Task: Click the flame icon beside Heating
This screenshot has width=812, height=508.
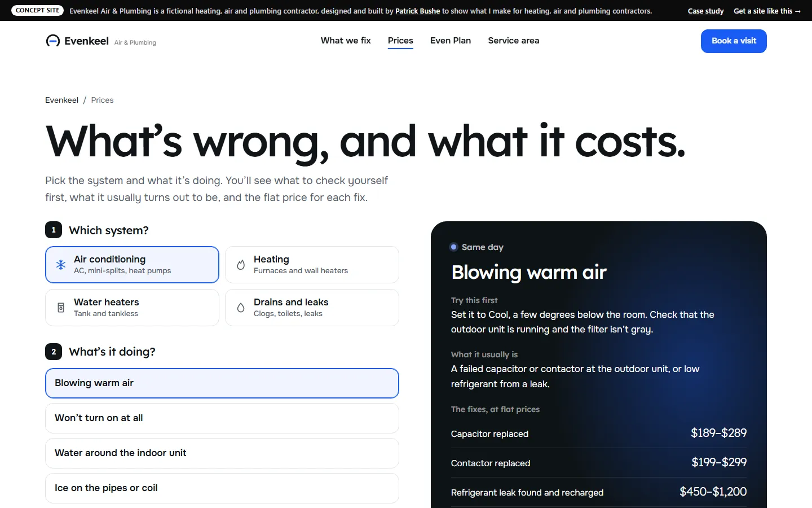Action: 241,265
